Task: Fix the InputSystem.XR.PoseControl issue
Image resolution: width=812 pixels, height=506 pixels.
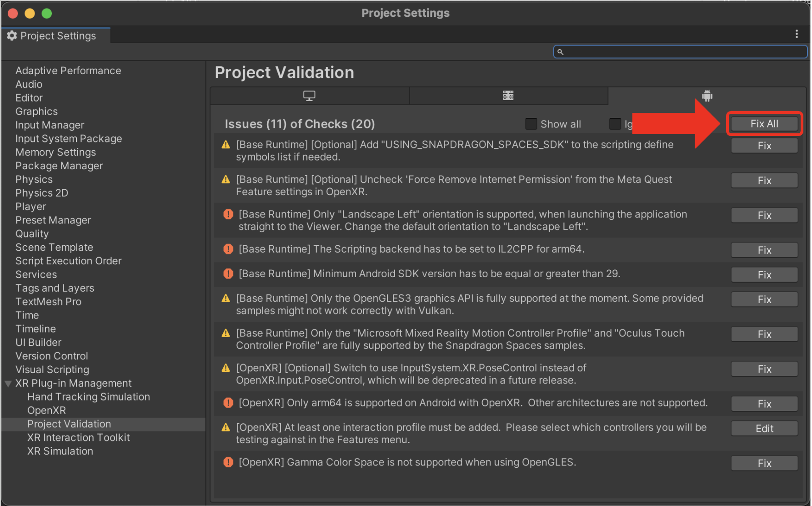Action: (x=764, y=369)
